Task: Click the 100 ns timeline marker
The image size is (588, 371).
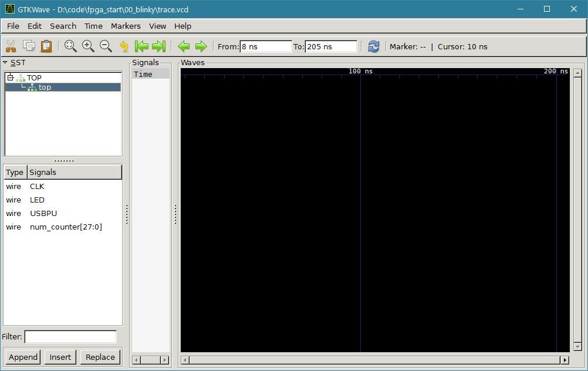Action: coord(360,71)
